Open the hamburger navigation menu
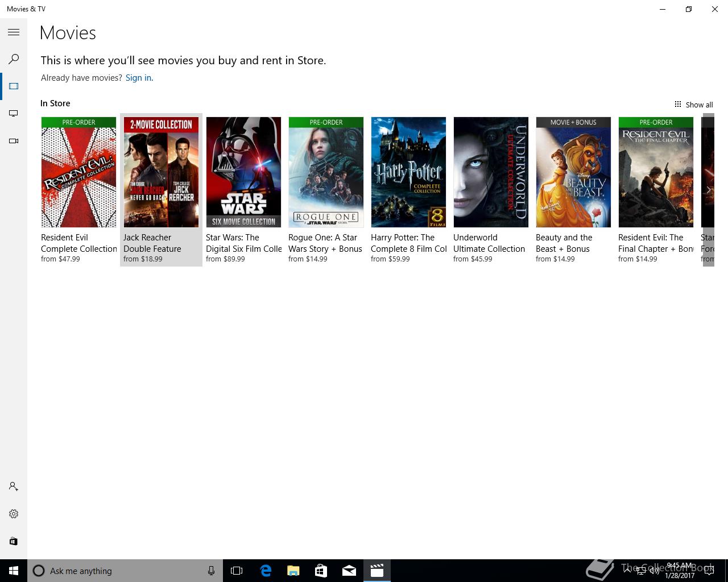 point(14,32)
